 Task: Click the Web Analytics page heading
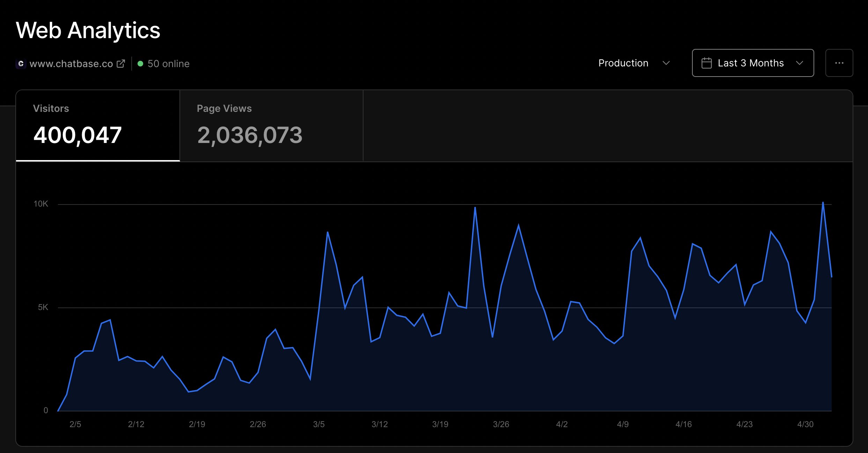pos(88,30)
